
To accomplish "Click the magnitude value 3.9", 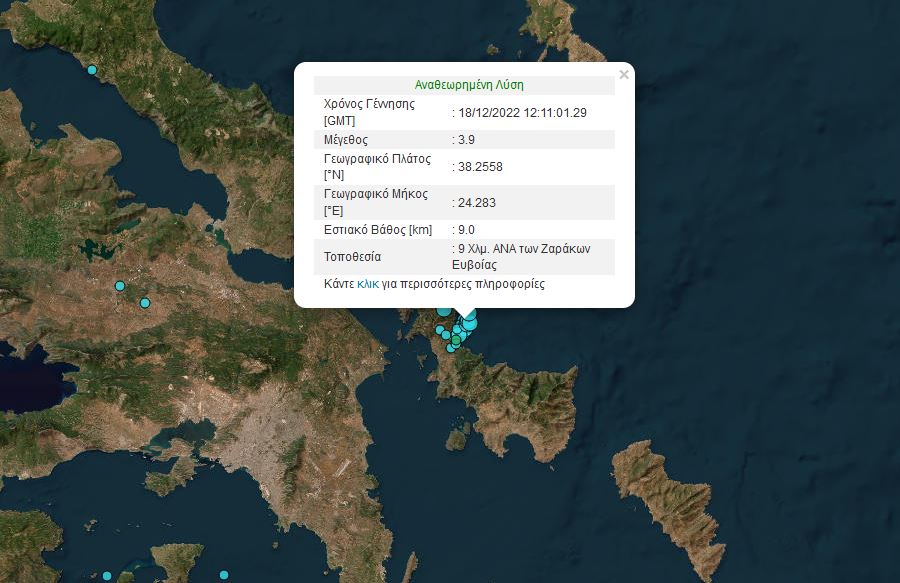I will coord(465,139).
